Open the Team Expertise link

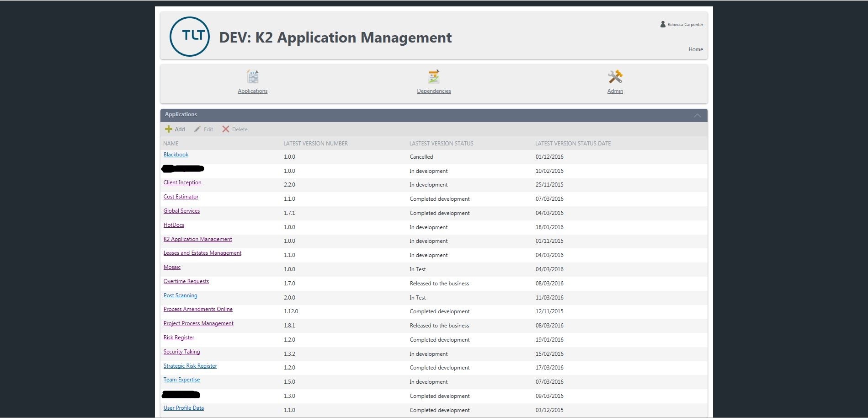181,380
